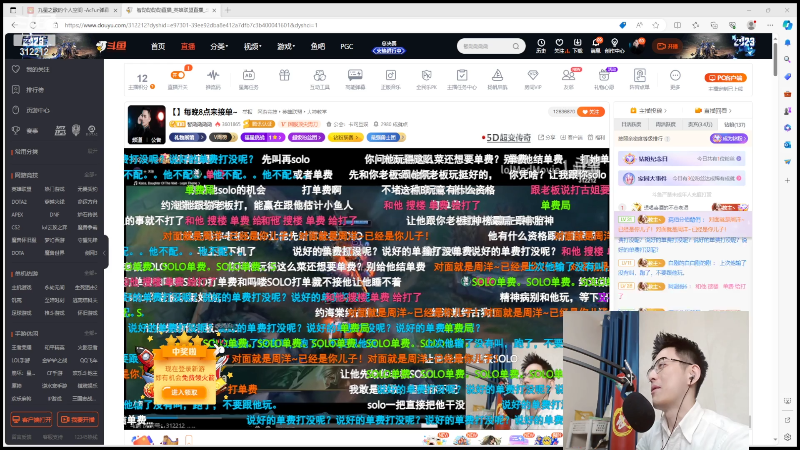
Task: Open the PGC nav item
Action: click(x=347, y=46)
